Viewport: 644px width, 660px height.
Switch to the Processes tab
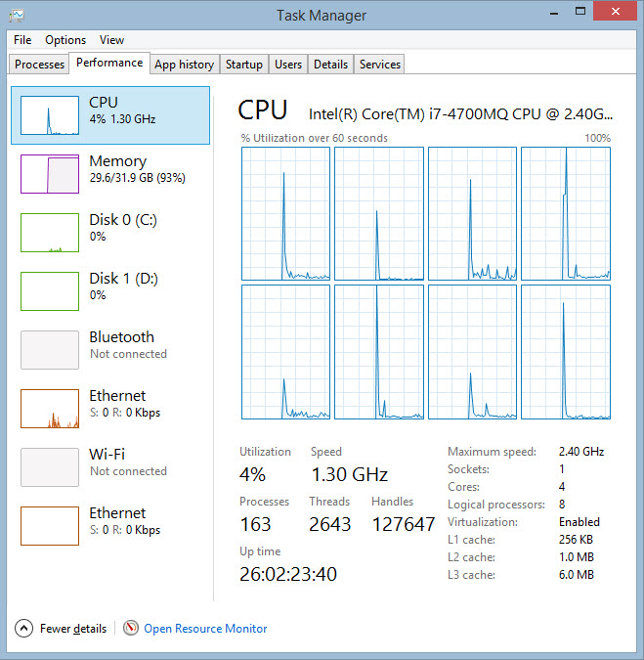(x=40, y=65)
